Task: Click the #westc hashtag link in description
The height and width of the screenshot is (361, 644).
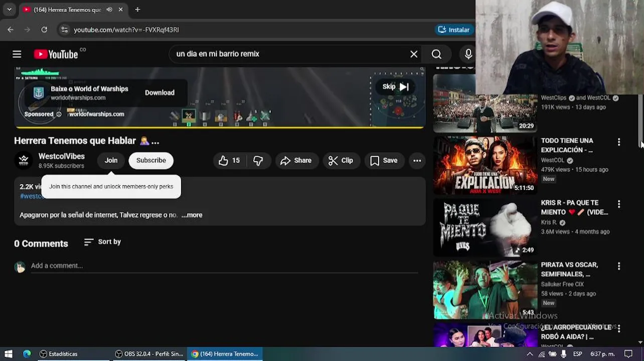Action: click(31, 196)
